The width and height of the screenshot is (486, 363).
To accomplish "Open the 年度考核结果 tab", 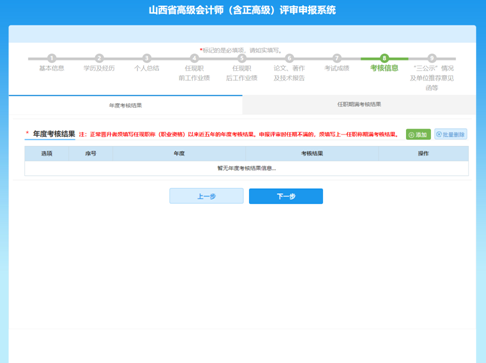I will point(126,105).
